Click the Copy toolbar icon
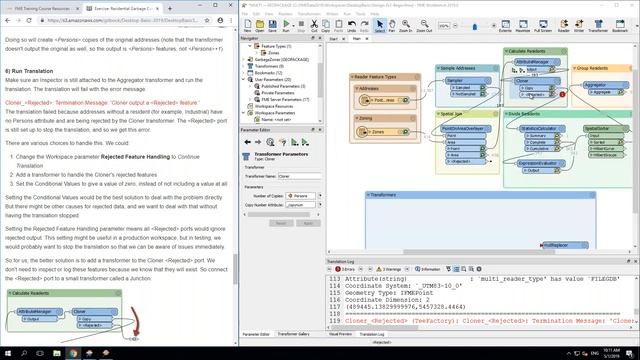The width and height of the screenshot is (640, 360). point(326,25)
